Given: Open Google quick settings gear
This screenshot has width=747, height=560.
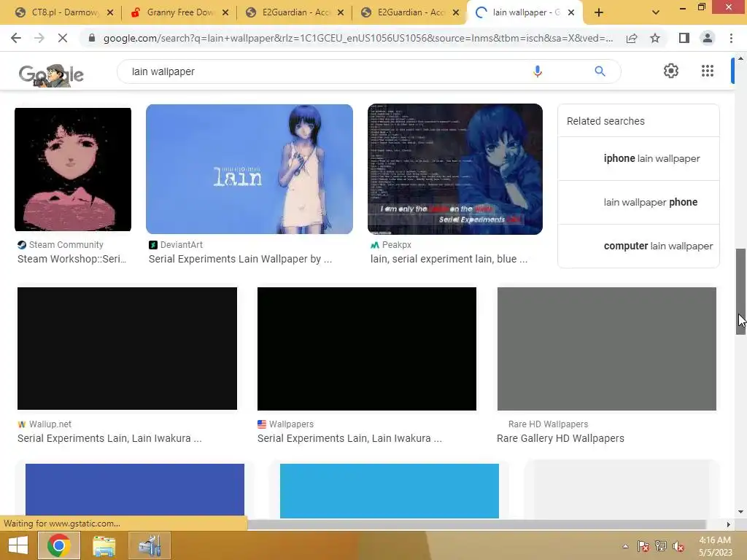Looking at the screenshot, I should (x=671, y=71).
